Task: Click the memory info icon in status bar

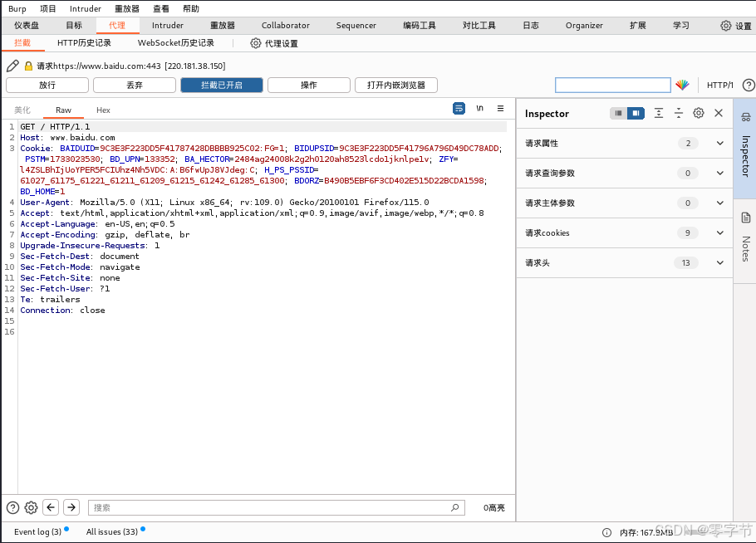Action: coord(606,532)
